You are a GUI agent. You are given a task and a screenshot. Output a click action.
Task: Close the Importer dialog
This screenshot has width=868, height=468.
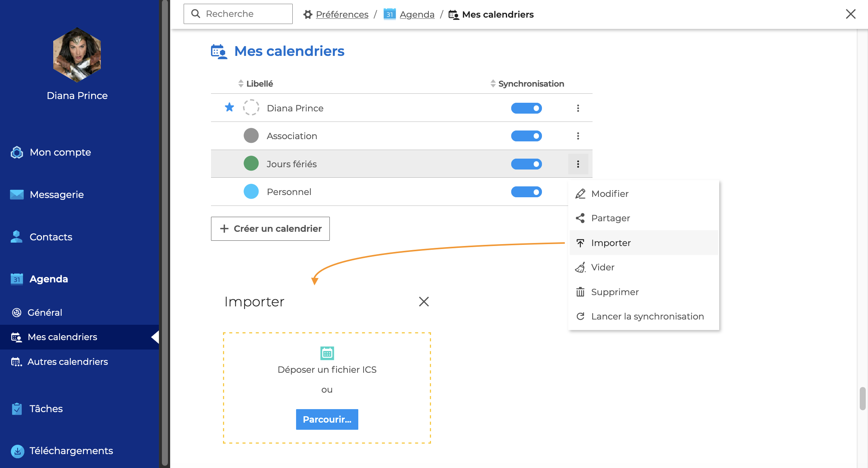tap(424, 301)
